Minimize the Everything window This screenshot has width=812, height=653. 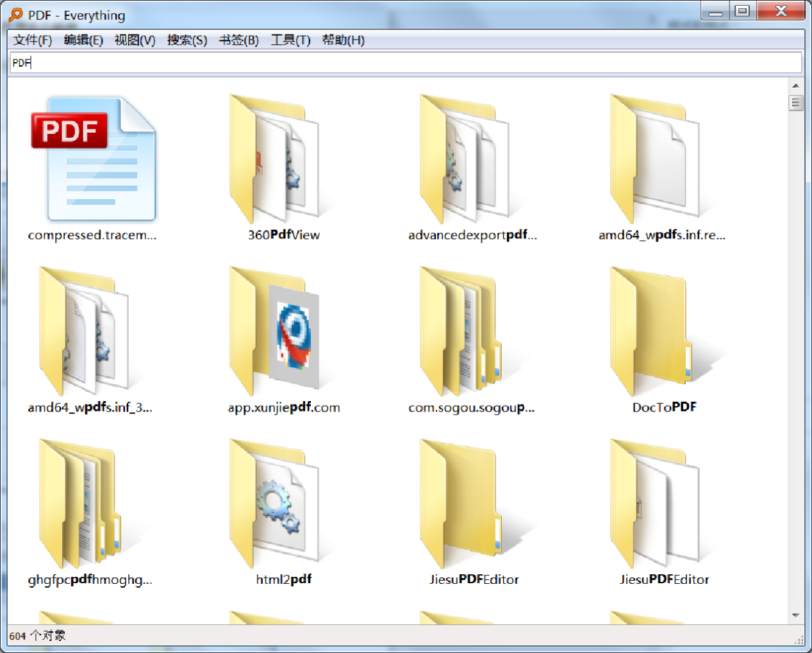[x=716, y=11]
